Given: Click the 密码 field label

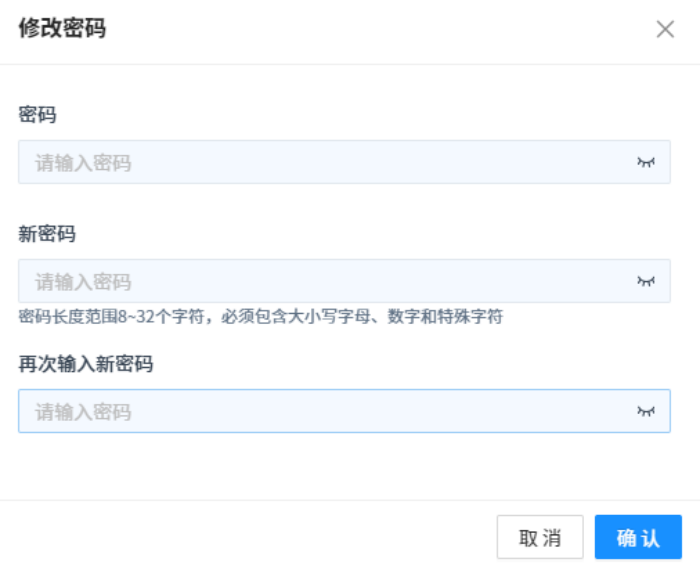Looking at the screenshot, I should pos(37,115).
